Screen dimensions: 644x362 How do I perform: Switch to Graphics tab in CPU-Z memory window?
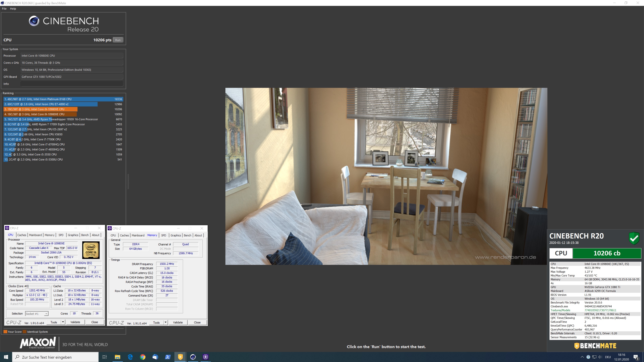[x=176, y=235]
